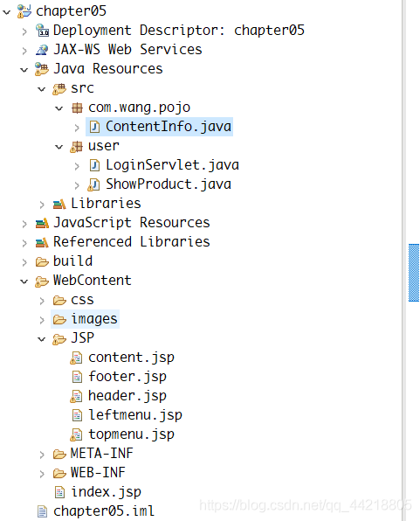420x521 pixels.
Task: Select the ContentInfo.java label
Action: (x=169, y=127)
